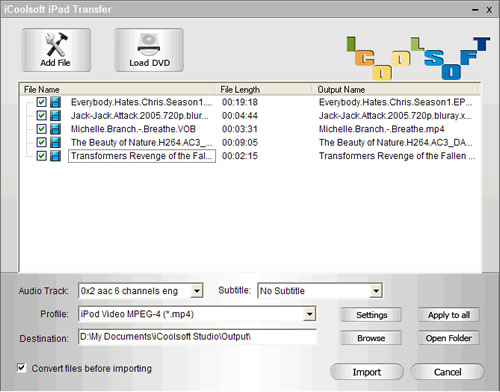Uncheck Transformers Revenge of the Fallen checkbox

tap(41, 155)
